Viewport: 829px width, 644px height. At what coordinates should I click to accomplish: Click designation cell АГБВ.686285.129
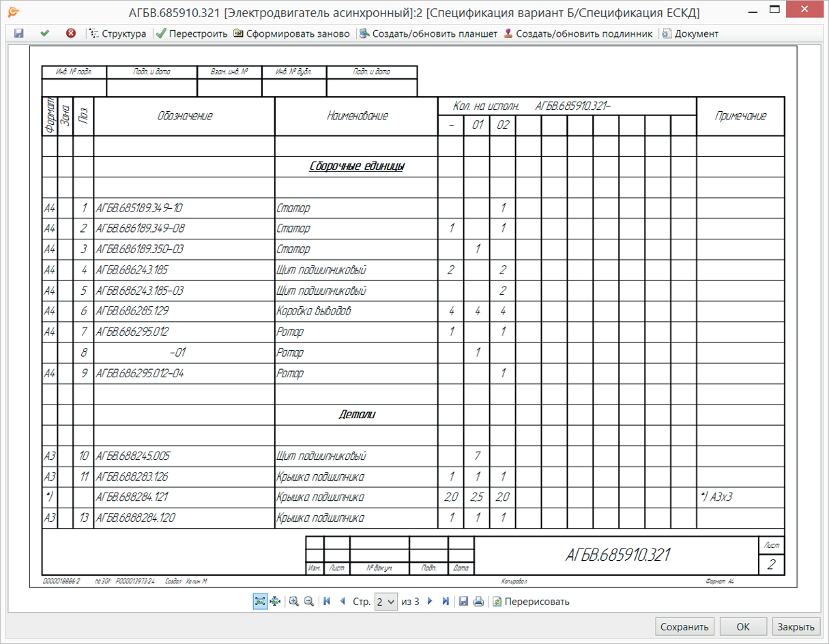(184, 311)
